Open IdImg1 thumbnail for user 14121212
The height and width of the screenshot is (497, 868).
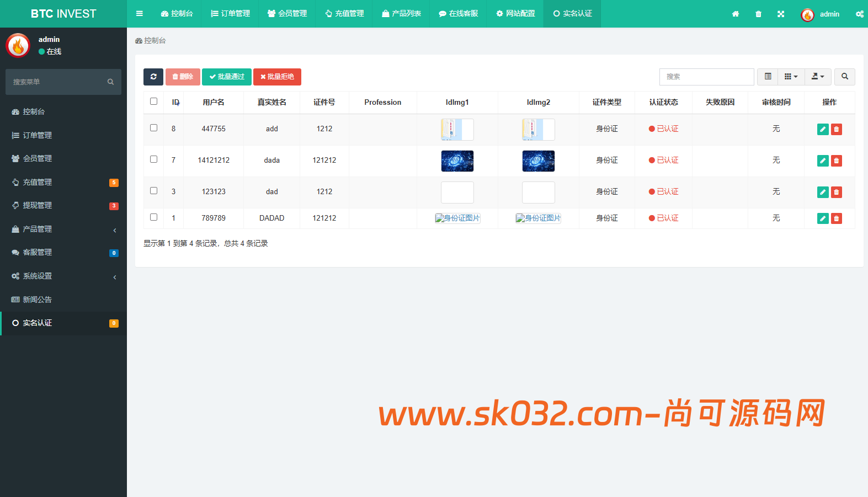(x=457, y=161)
